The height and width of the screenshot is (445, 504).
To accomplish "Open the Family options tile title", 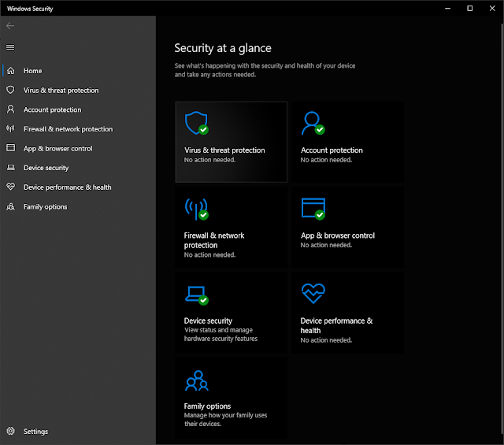I will click(207, 406).
